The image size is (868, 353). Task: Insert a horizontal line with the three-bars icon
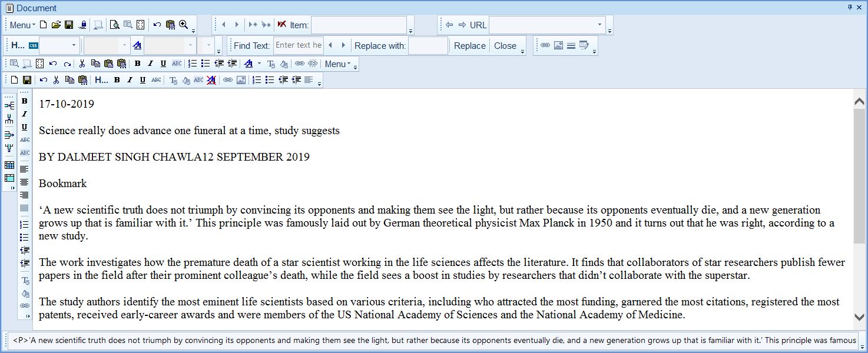[x=571, y=45]
